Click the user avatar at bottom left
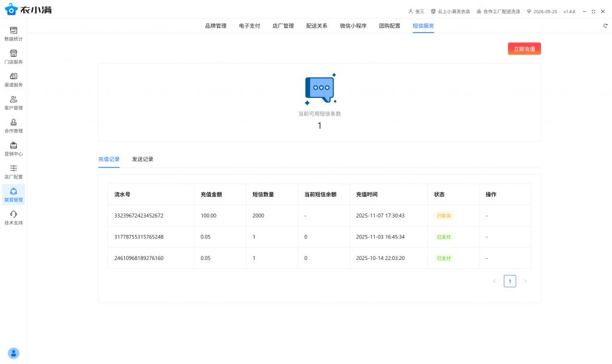This screenshot has width=612, height=364. coord(14,353)
